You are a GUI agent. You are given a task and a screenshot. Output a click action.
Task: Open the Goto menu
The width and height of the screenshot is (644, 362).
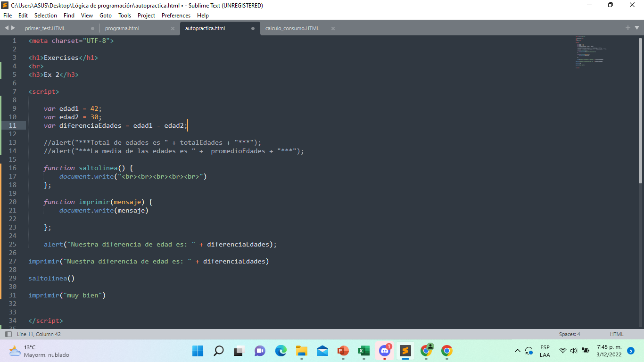(x=106, y=16)
